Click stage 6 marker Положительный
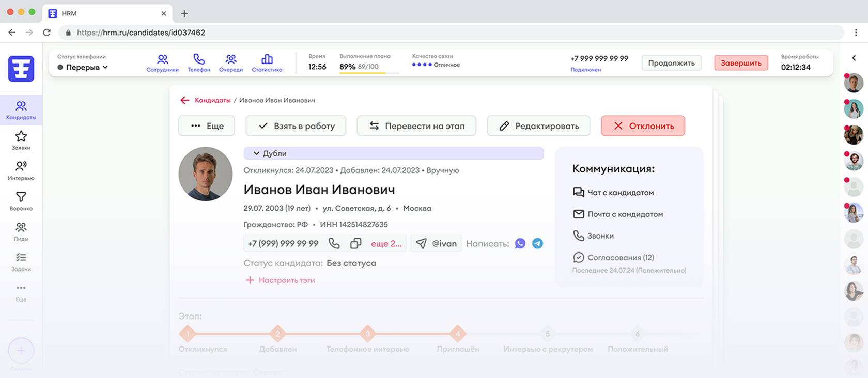The image size is (868, 378). pyautogui.click(x=638, y=334)
